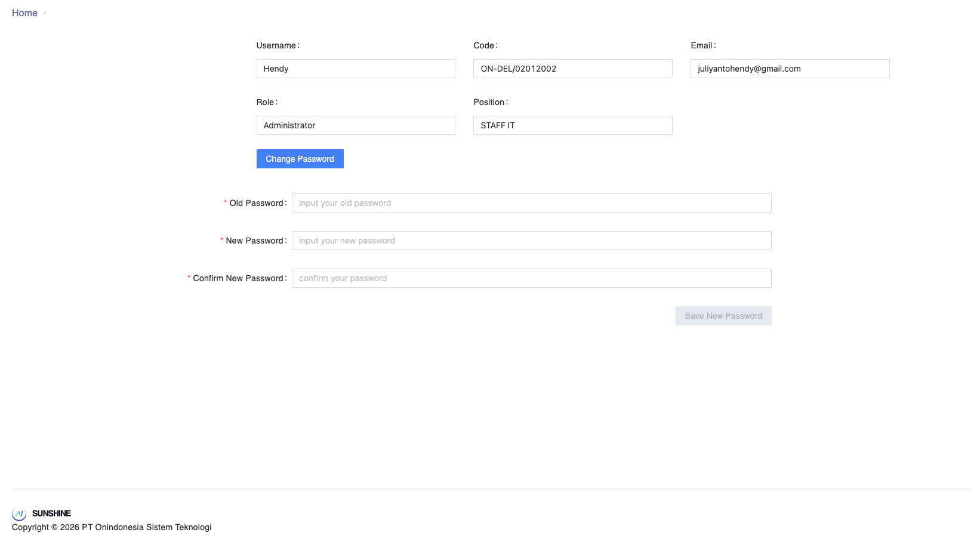This screenshot has height=545, width=980.
Task: Click the Sunshine logo icon in footer
Action: tap(19, 513)
